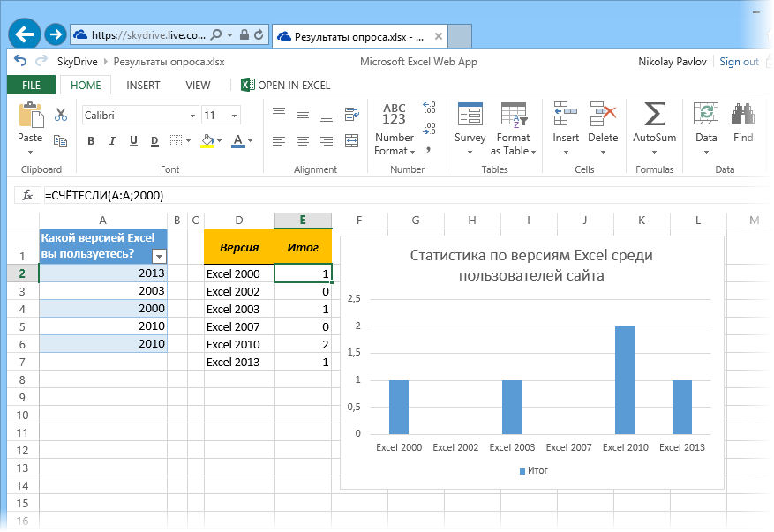
Task: Toggle Bold formatting
Action: pos(91,141)
